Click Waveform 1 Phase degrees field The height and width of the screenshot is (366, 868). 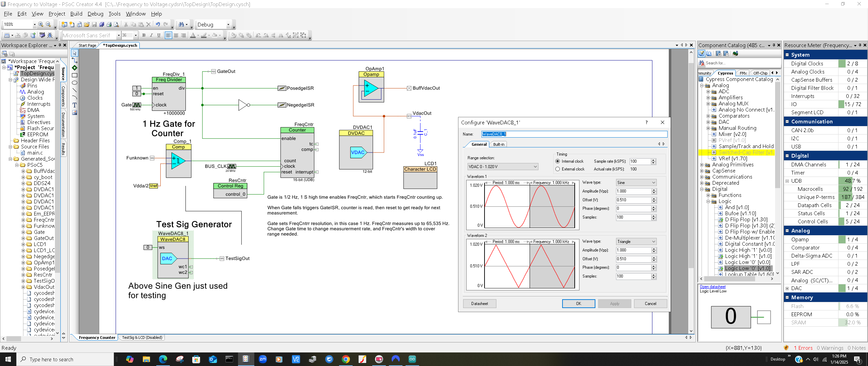coord(633,209)
